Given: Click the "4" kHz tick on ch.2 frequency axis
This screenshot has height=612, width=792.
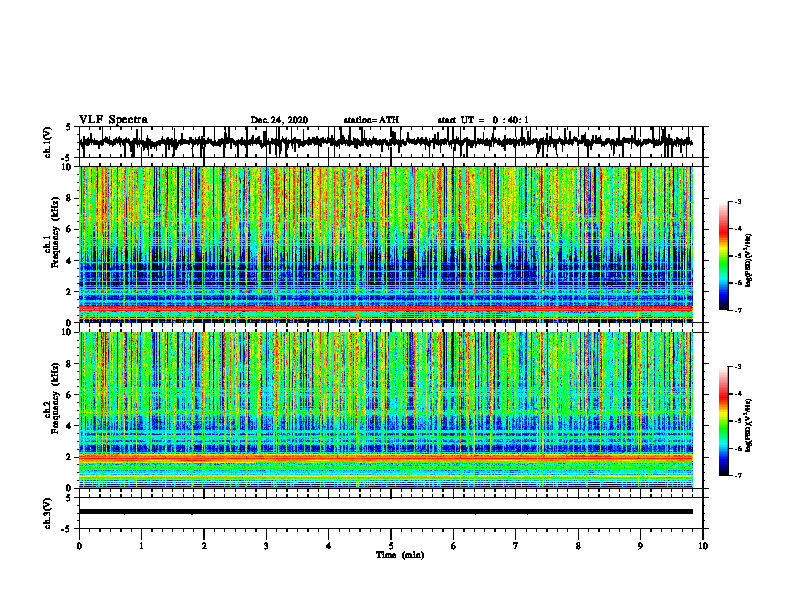Looking at the screenshot, I should click(x=70, y=426).
